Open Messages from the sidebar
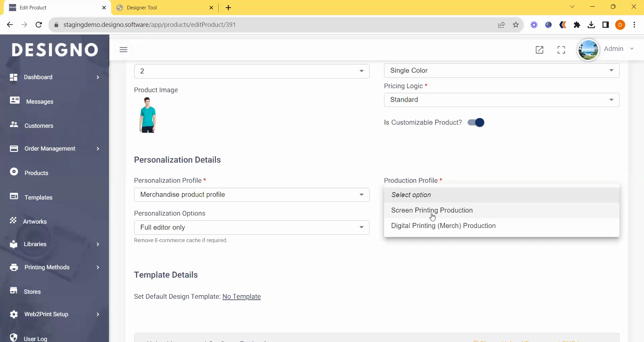The height and width of the screenshot is (342, 644). [39, 102]
